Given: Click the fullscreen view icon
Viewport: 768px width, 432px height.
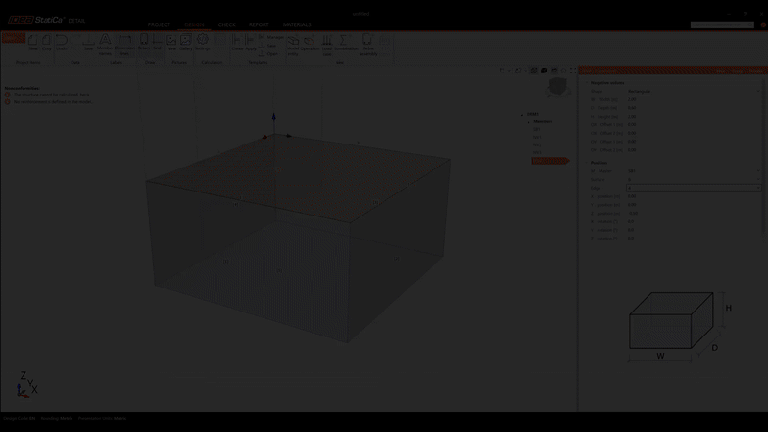Looking at the screenshot, I should coord(573,71).
